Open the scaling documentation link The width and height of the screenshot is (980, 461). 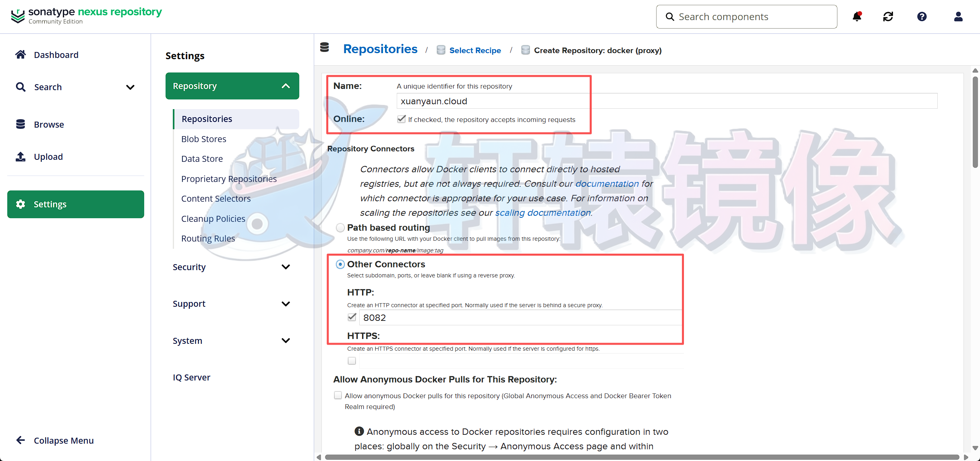543,213
